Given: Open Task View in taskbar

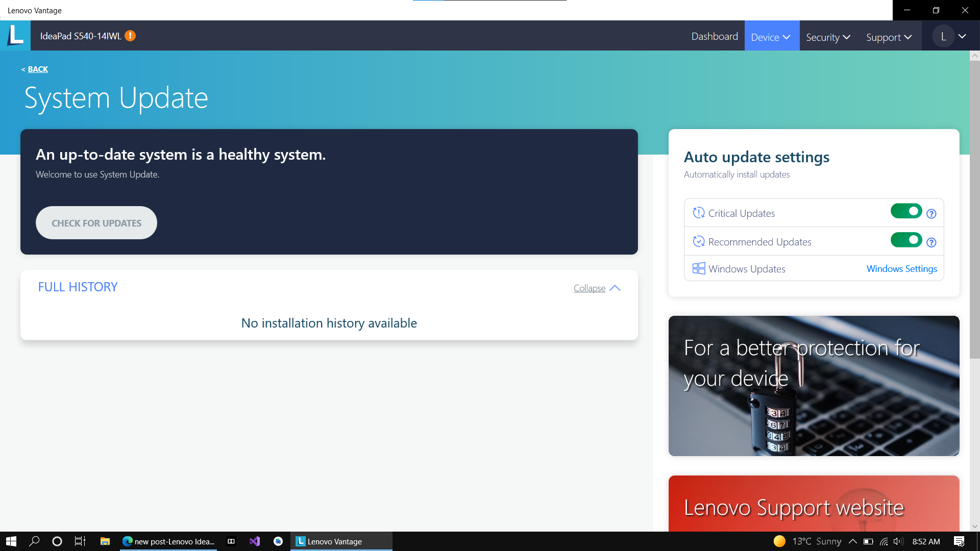Looking at the screenshot, I should tap(80, 541).
